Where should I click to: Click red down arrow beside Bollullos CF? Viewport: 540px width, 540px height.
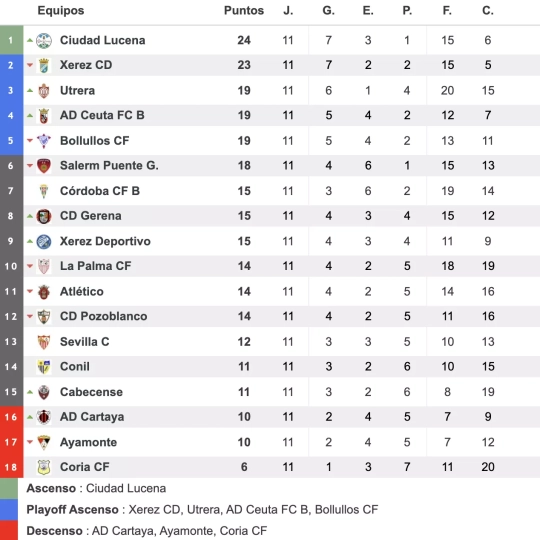(30, 141)
